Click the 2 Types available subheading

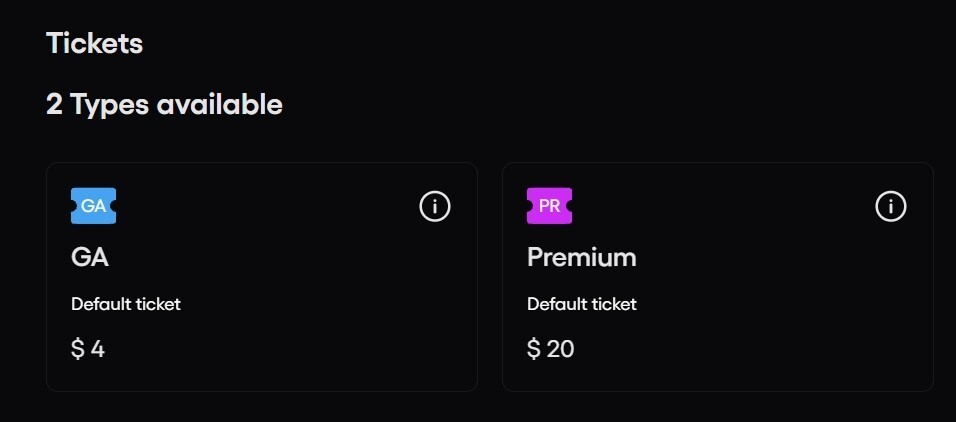pos(164,104)
